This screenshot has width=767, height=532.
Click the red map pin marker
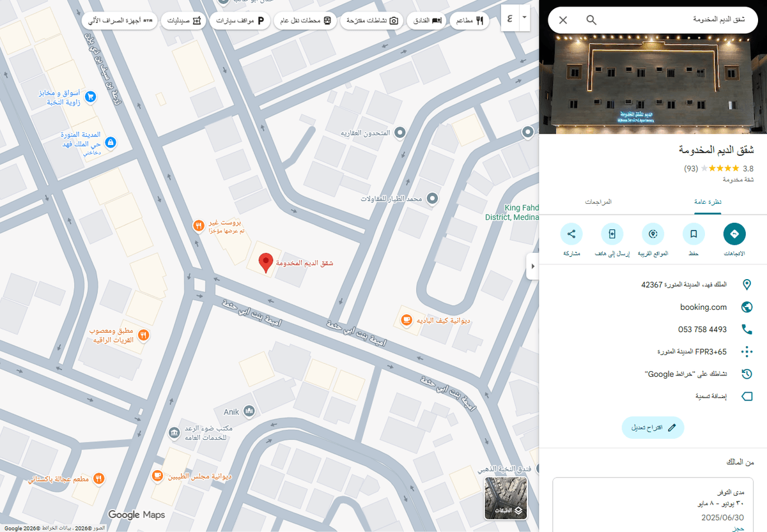click(266, 262)
